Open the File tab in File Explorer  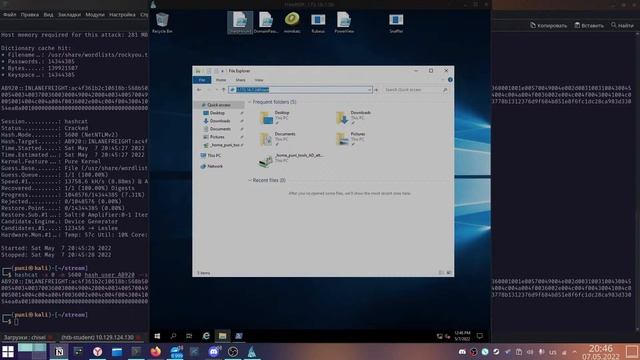pyautogui.click(x=202, y=80)
